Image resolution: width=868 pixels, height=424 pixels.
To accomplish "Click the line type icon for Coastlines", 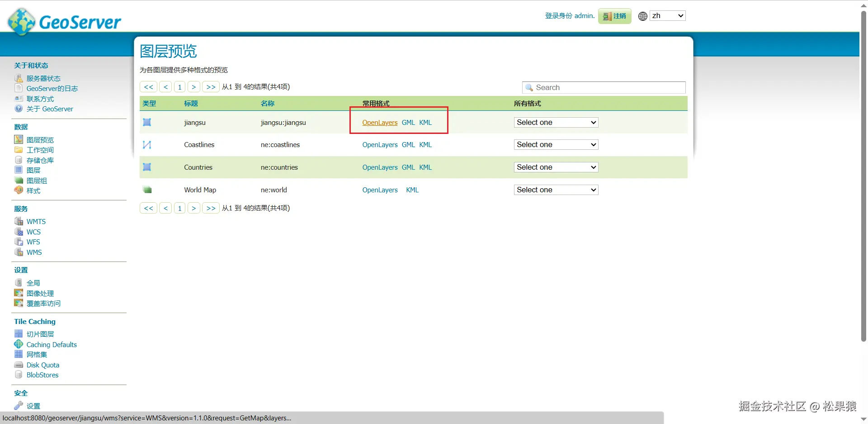I will [147, 145].
